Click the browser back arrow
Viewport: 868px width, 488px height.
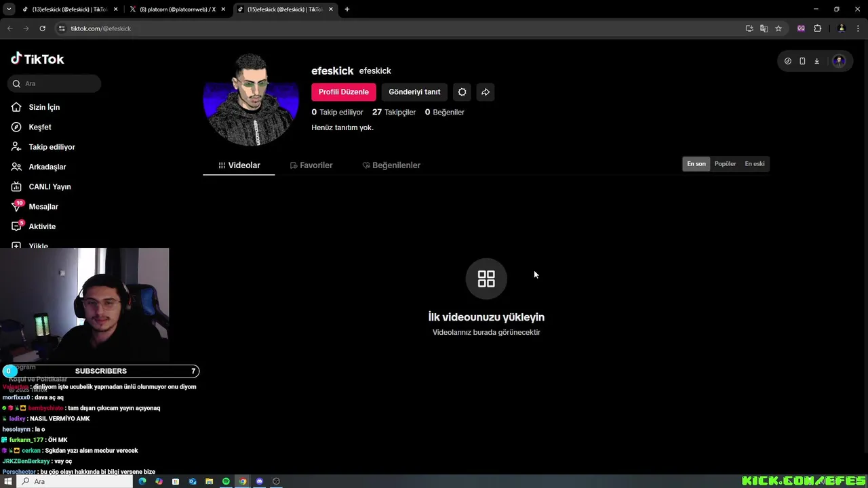tap(9, 28)
